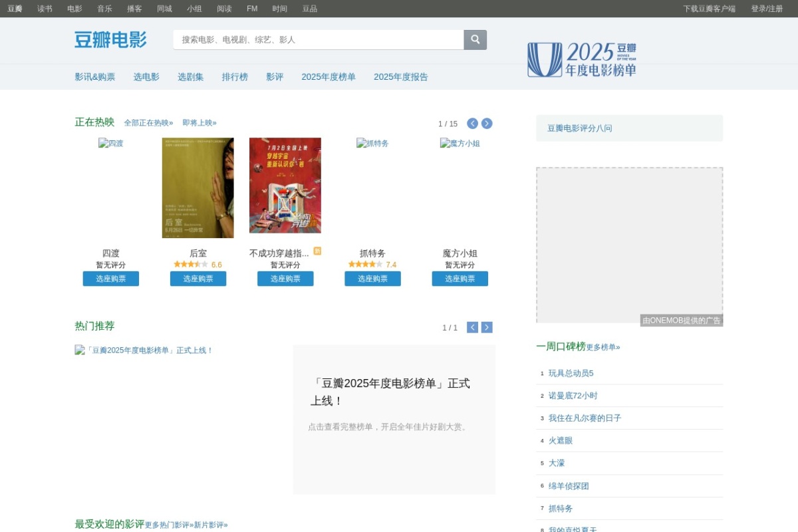
Task: Click the search magnifier button
Action: coord(475,40)
